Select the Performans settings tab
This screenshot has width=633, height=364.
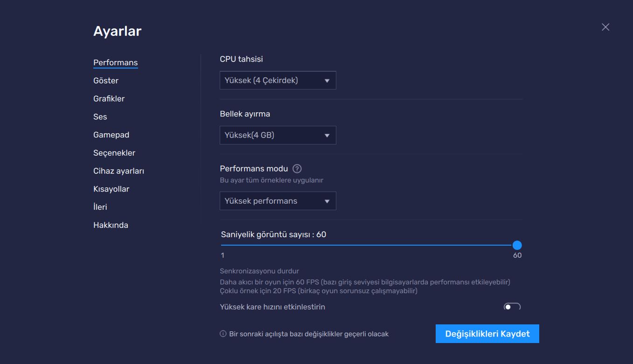point(115,62)
